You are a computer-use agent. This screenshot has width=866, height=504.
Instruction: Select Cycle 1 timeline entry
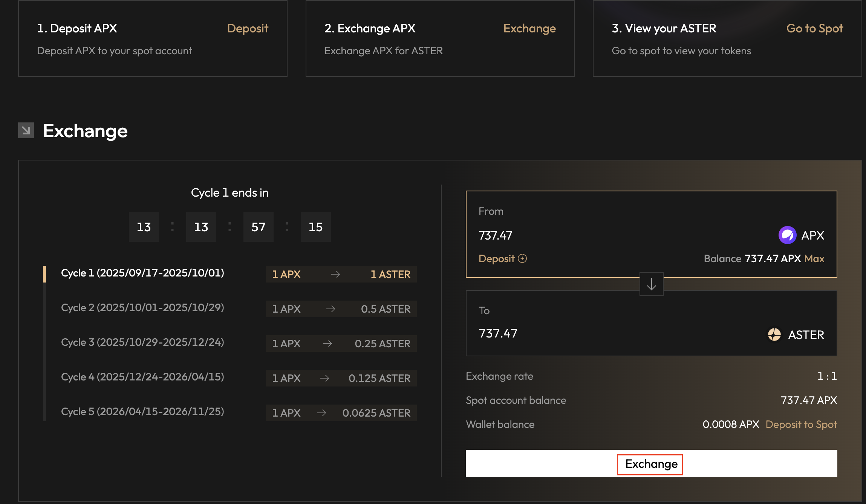click(142, 273)
